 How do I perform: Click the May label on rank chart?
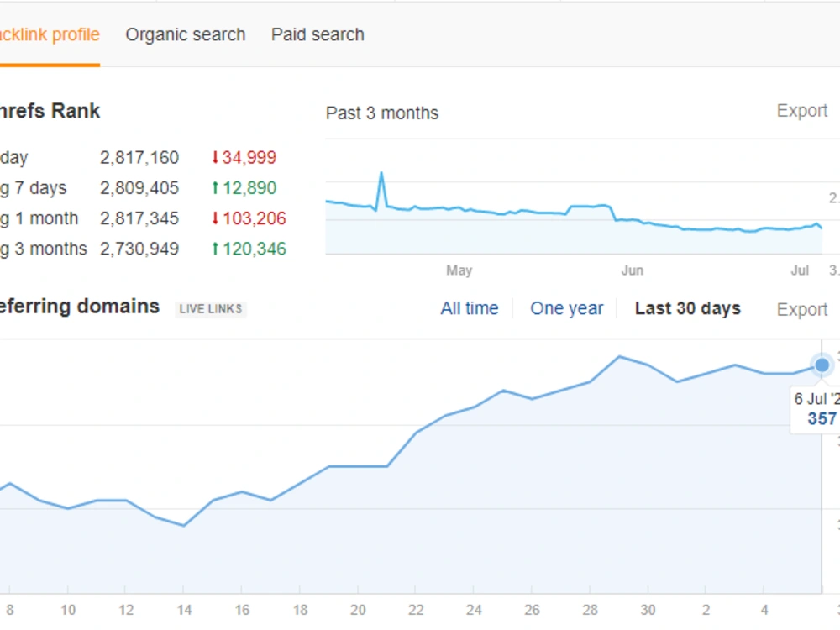459,270
